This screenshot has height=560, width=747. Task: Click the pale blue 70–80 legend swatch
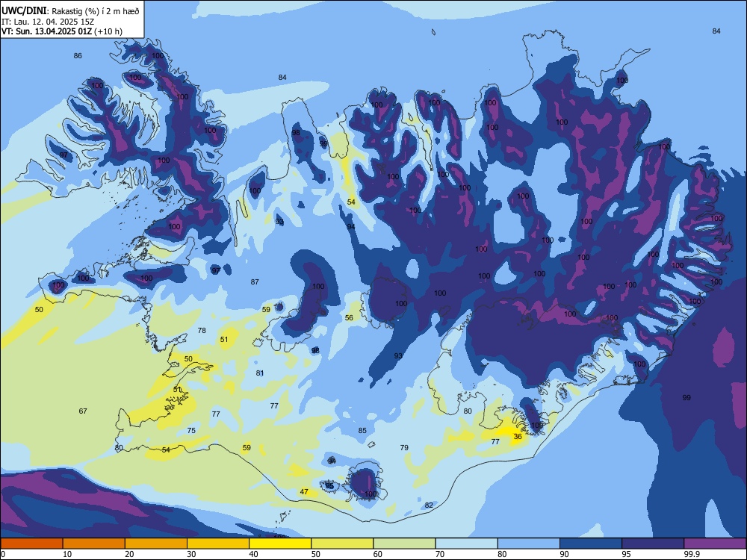tap(467, 544)
